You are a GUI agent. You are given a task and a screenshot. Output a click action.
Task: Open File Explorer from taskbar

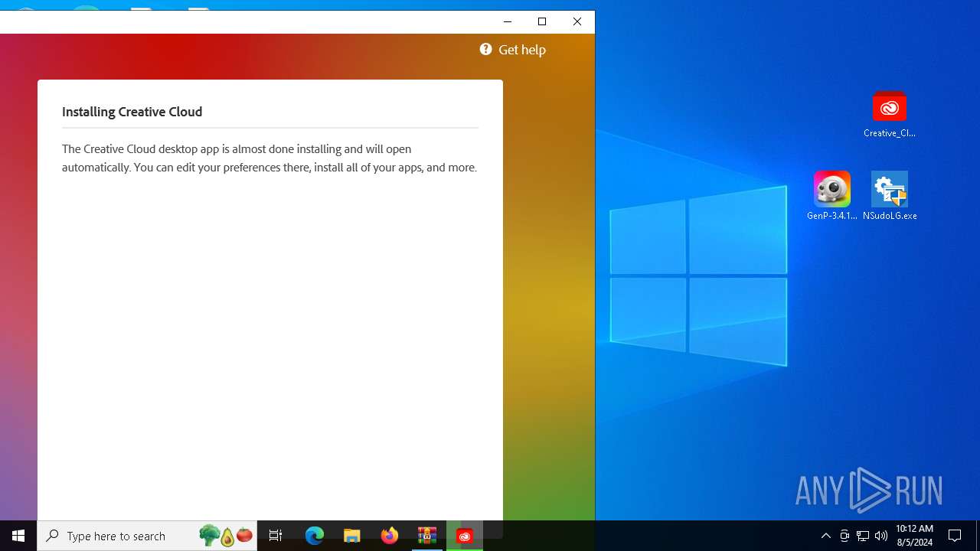352,536
